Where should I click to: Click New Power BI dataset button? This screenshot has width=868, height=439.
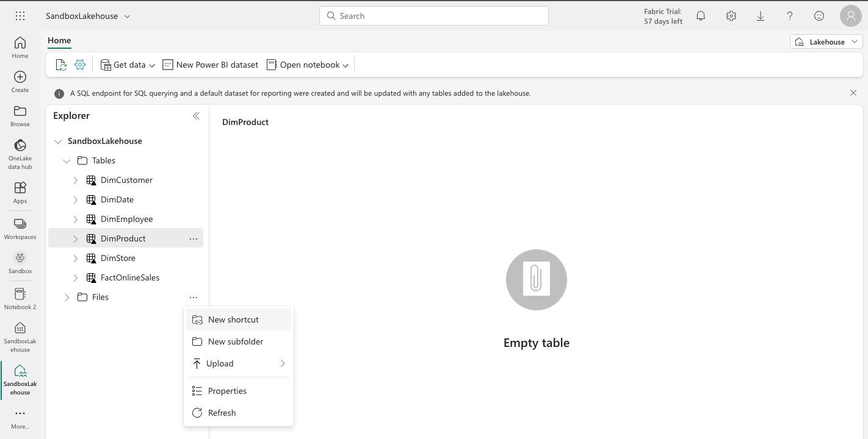pyautogui.click(x=211, y=65)
